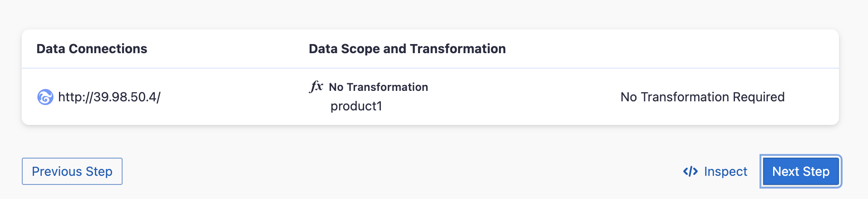Click the divider line under the table headers

pos(430,68)
